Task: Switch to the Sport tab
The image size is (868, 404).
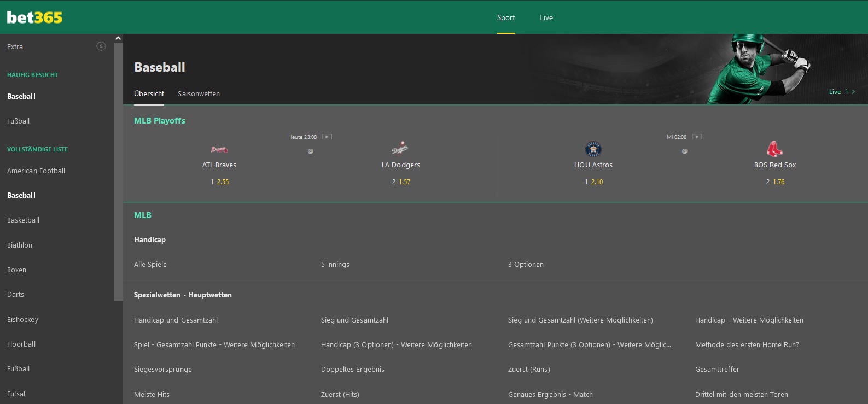Action: coord(506,17)
